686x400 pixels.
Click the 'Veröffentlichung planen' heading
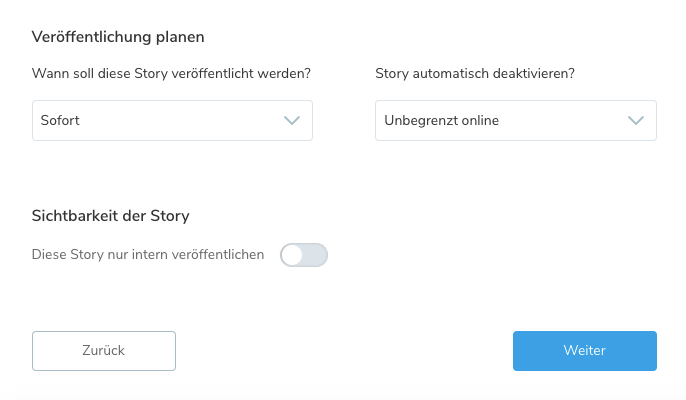118,38
